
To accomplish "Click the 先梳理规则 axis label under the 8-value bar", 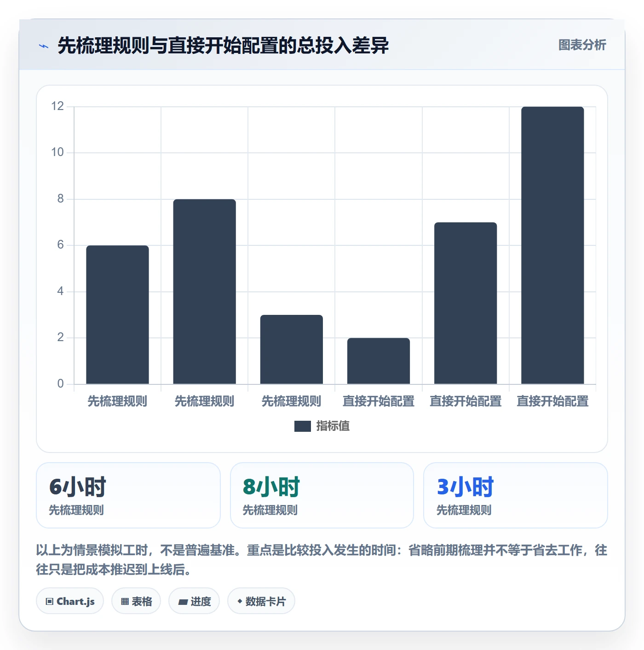I will click(x=204, y=401).
